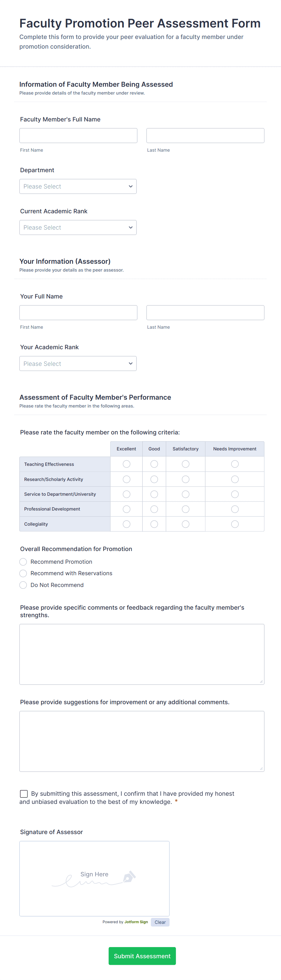Click faculty member's First Name field
The height and width of the screenshot is (980, 281).
(x=79, y=135)
